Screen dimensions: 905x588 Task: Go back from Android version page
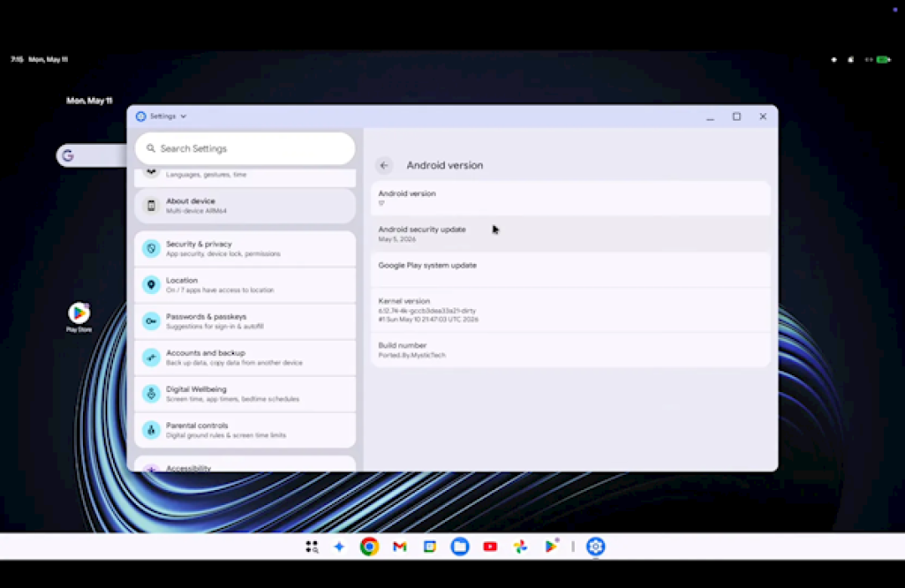[x=384, y=166]
